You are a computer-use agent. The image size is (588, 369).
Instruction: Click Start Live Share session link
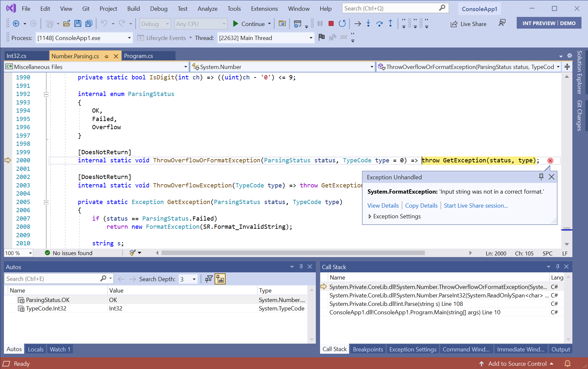point(476,206)
